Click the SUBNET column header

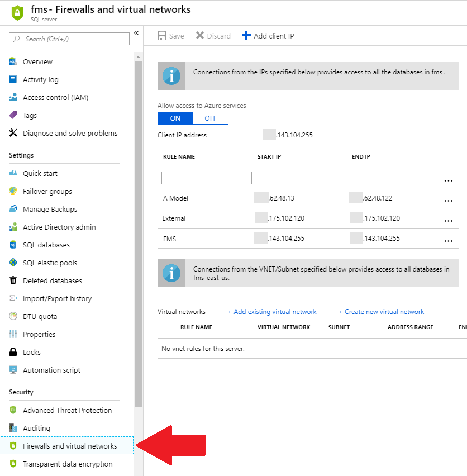tap(339, 327)
